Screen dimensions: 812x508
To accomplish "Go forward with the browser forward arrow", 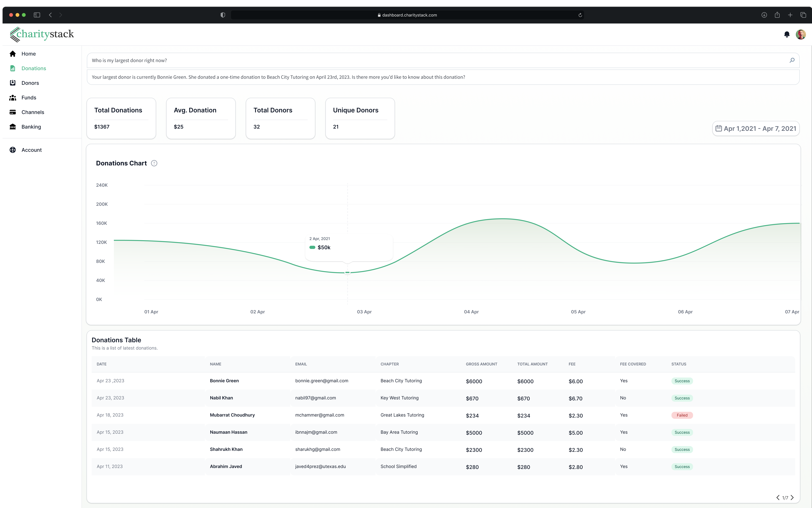I will click(61, 15).
